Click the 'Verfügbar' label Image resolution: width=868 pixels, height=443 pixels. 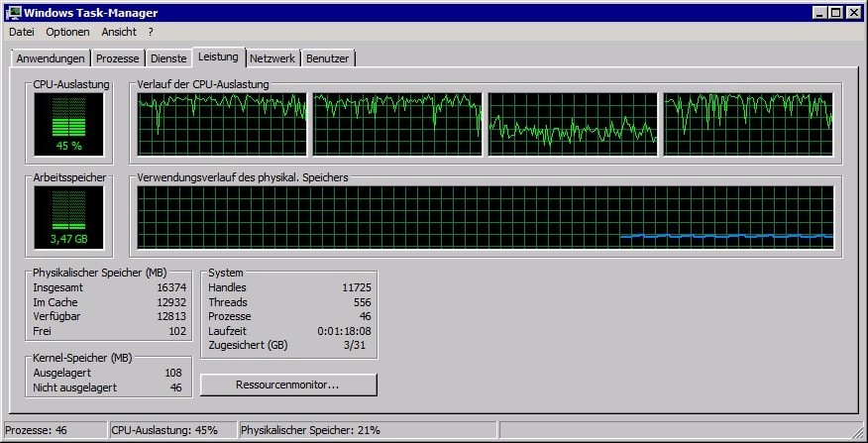pyautogui.click(x=57, y=317)
